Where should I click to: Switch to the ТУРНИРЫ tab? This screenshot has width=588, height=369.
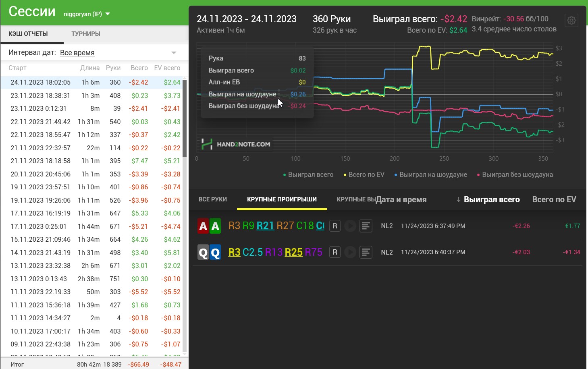[86, 34]
